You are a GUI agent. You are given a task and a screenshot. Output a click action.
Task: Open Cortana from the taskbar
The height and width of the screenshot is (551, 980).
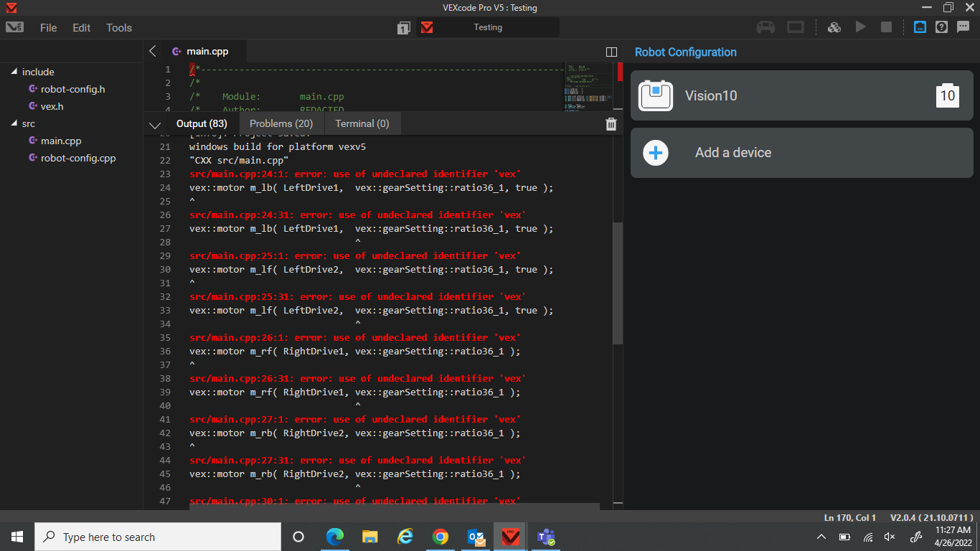[298, 537]
